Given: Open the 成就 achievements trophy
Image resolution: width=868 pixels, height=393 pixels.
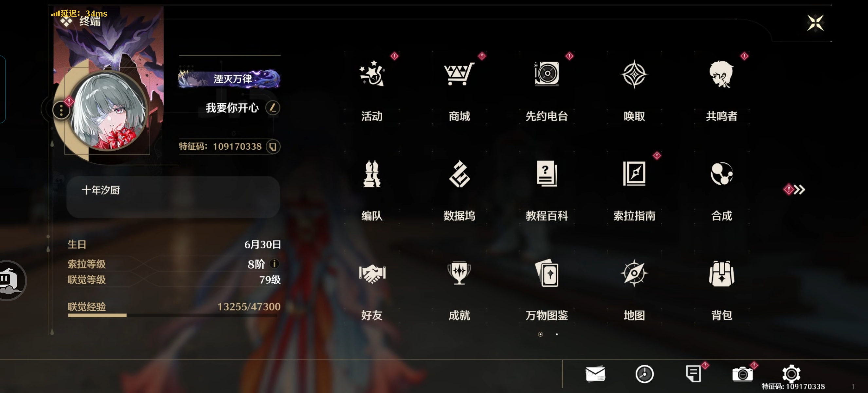Looking at the screenshot, I should coord(459,274).
